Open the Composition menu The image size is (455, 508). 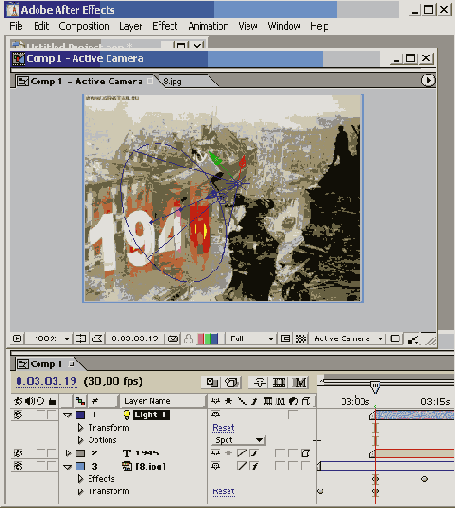point(84,26)
